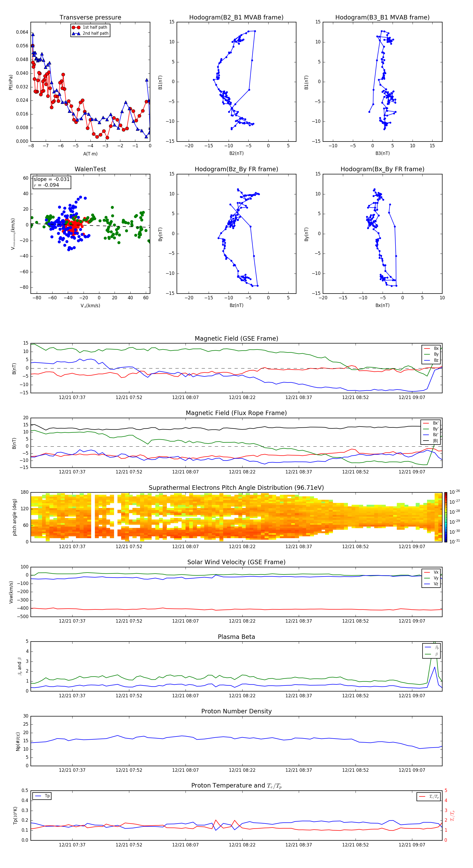
Task: Select 'Vz' in the solar wind velocity legend
Action: pos(431,584)
